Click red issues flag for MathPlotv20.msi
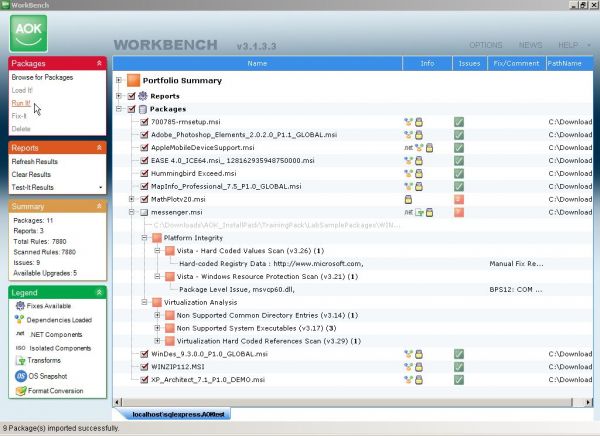Viewport: 600px width, 436px height. tap(459, 199)
